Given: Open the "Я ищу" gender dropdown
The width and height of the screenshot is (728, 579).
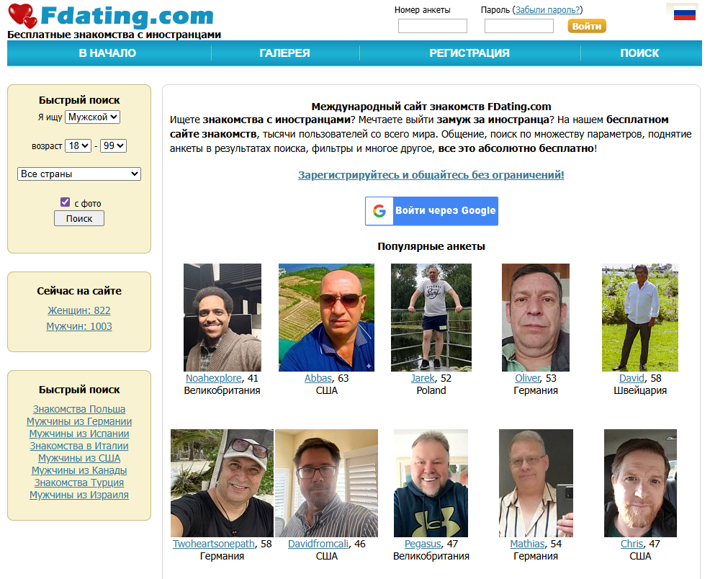Looking at the screenshot, I should coord(92,117).
